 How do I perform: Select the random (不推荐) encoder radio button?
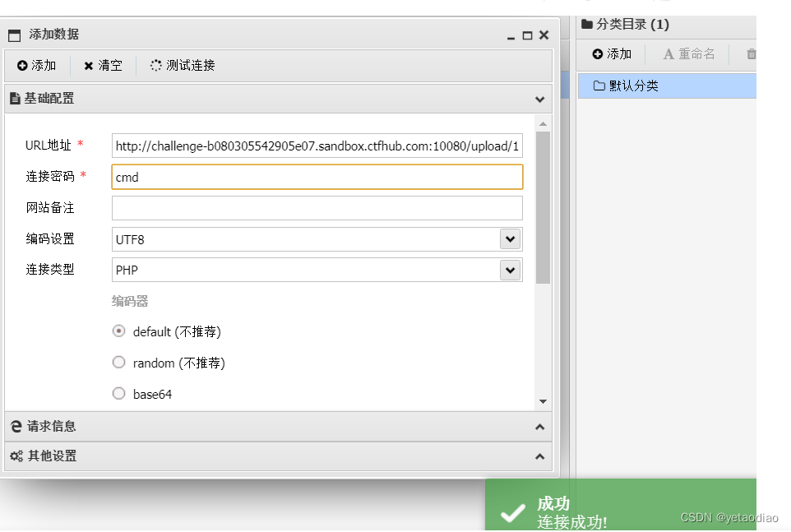tap(118, 362)
